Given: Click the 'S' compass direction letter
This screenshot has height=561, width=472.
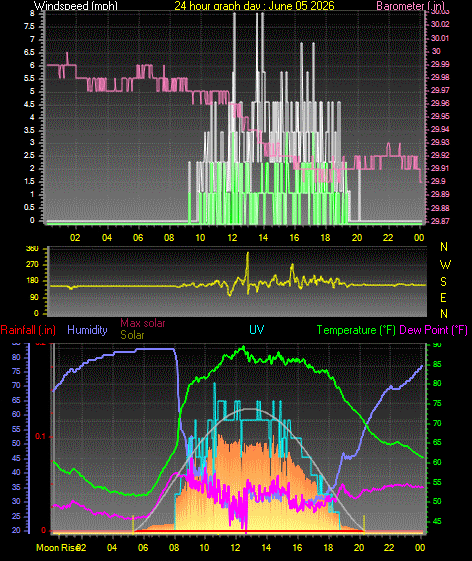Looking at the screenshot, I should pos(443,282).
